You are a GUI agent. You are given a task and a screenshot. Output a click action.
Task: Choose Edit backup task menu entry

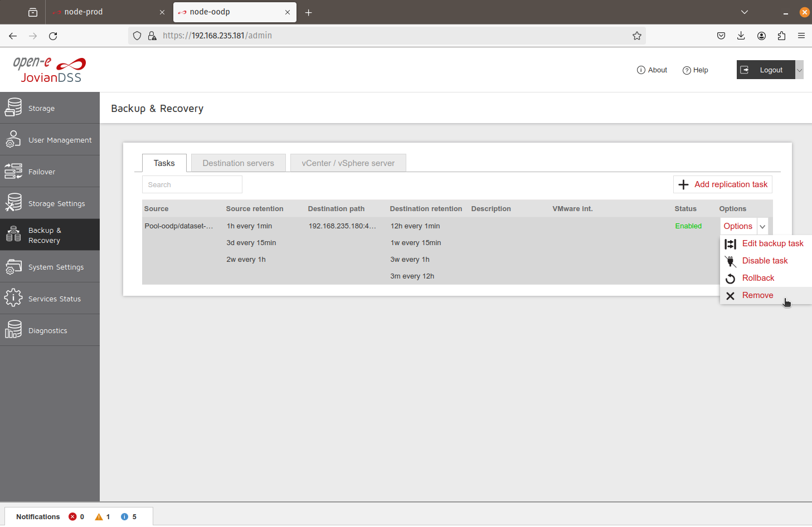pos(766,243)
